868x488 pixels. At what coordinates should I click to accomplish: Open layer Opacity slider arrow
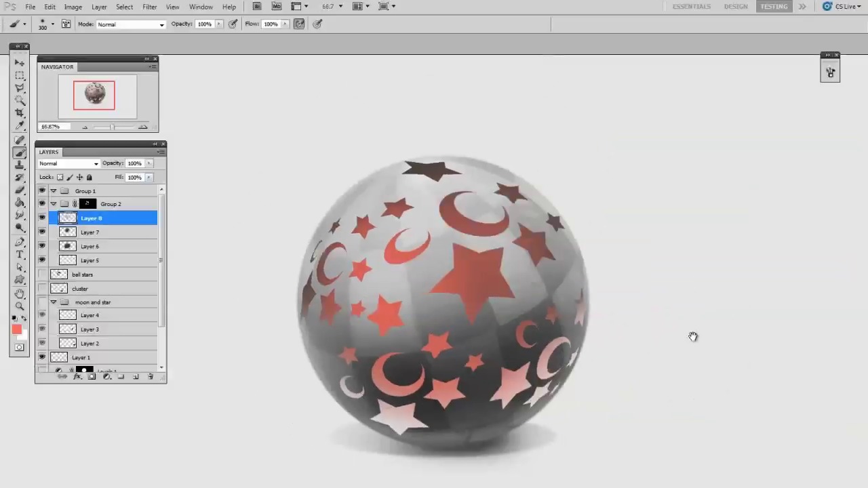tap(149, 163)
